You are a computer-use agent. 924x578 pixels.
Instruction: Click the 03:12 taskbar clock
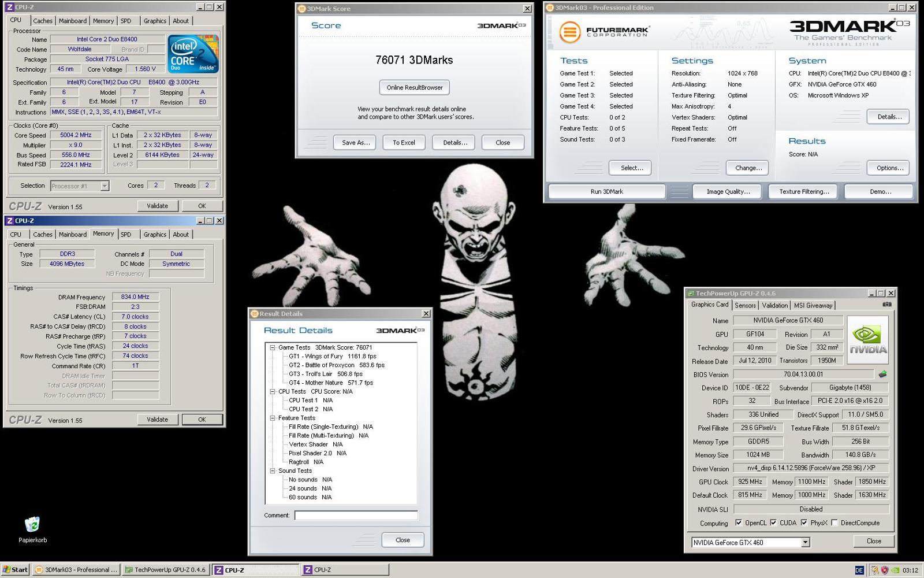910,570
